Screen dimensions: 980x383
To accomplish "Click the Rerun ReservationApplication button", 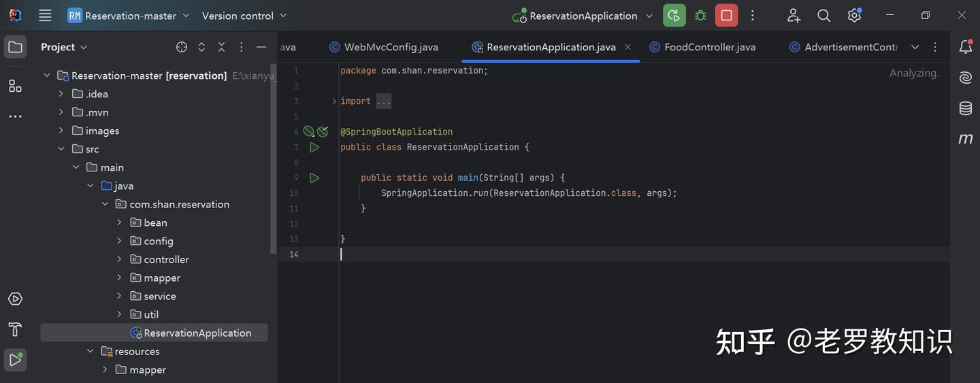I will (x=674, y=16).
